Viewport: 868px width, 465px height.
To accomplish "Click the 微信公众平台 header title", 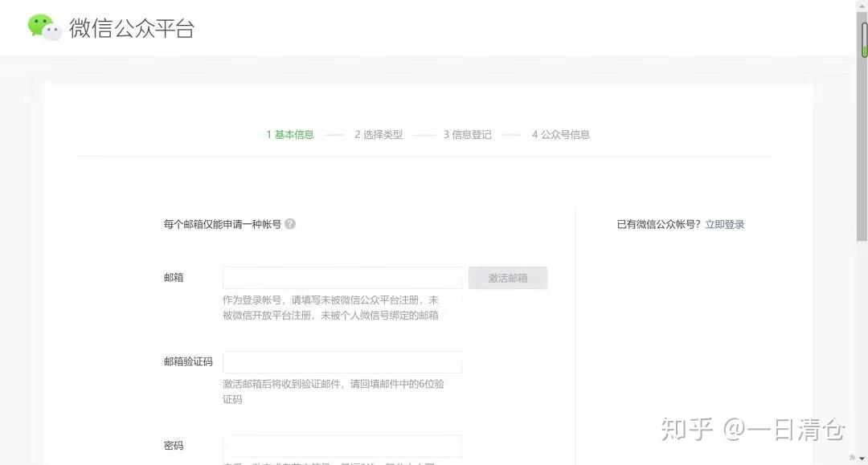I will point(132,28).
